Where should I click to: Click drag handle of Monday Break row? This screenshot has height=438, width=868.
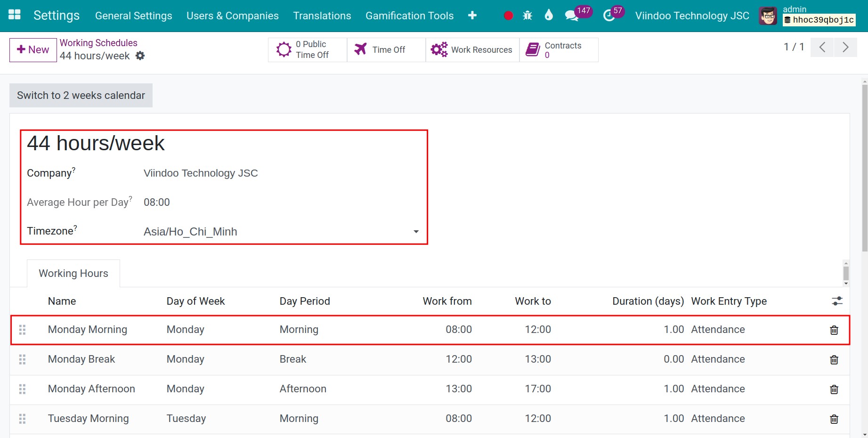tap(22, 359)
